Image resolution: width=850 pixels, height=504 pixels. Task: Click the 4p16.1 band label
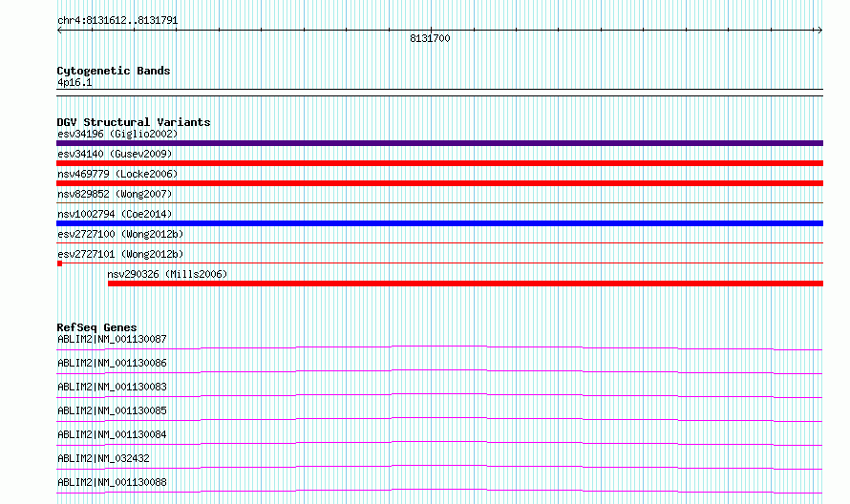[x=74, y=82]
